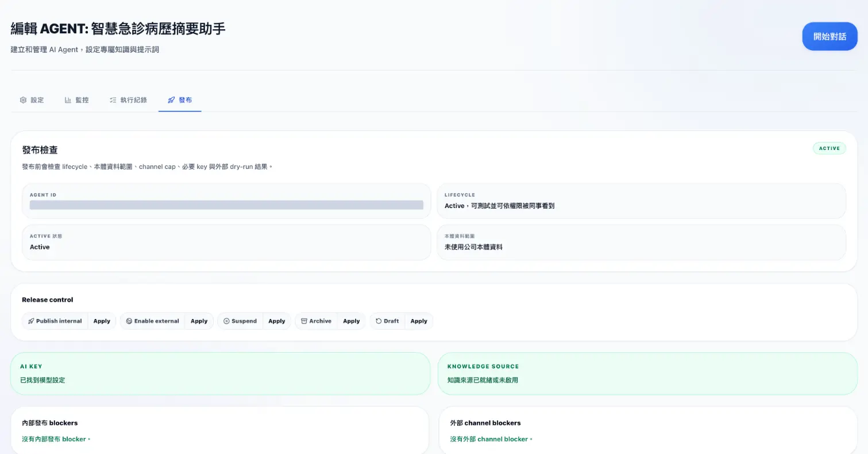Click the revert arrow icon beside Draft

(379, 321)
